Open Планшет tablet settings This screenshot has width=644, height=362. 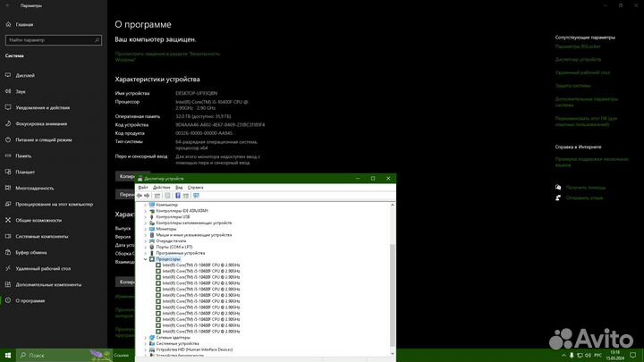(x=25, y=172)
